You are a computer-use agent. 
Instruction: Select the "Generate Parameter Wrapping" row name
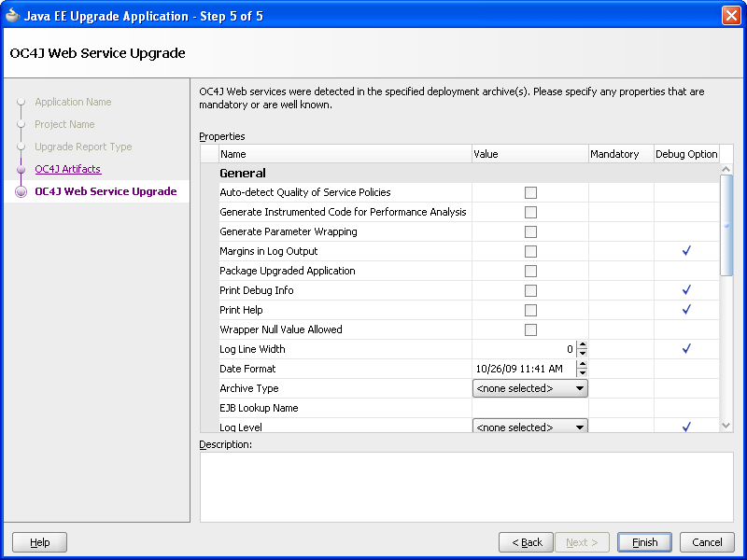point(289,231)
